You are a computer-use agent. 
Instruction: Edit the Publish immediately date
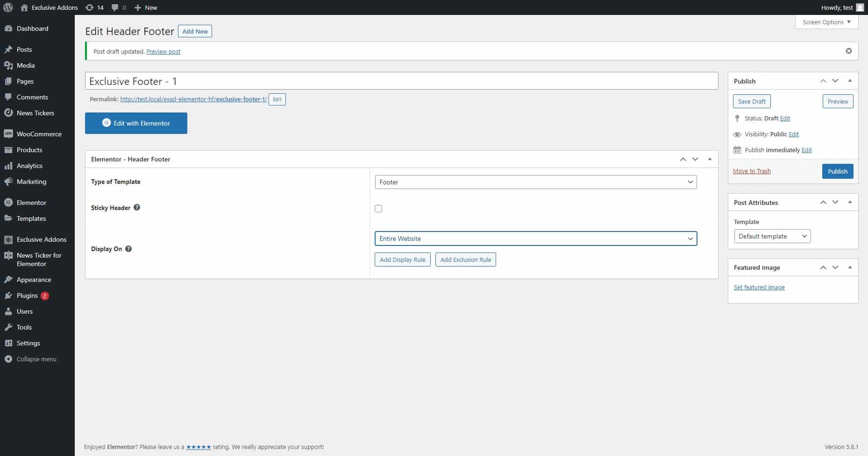tap(807, 150)
